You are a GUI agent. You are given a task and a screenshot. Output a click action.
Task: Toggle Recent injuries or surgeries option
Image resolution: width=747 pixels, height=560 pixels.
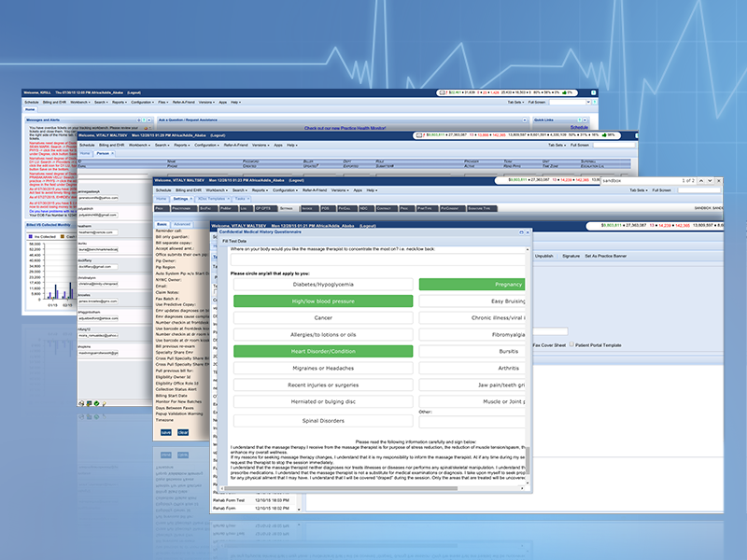tap(323, 385)
